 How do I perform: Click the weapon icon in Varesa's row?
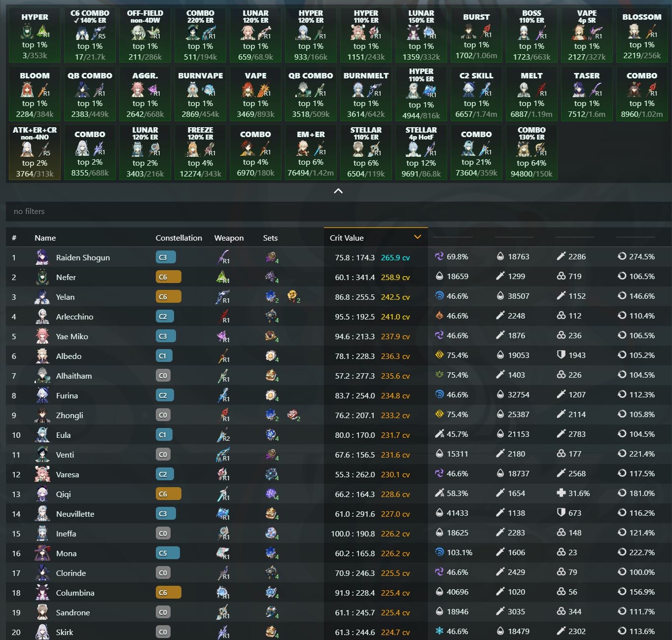(223, 474)
